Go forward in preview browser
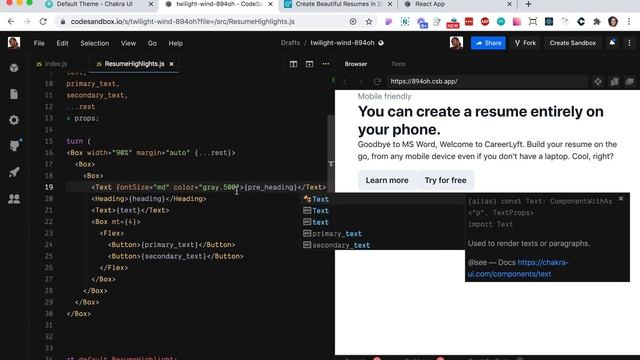 (361, 82)
